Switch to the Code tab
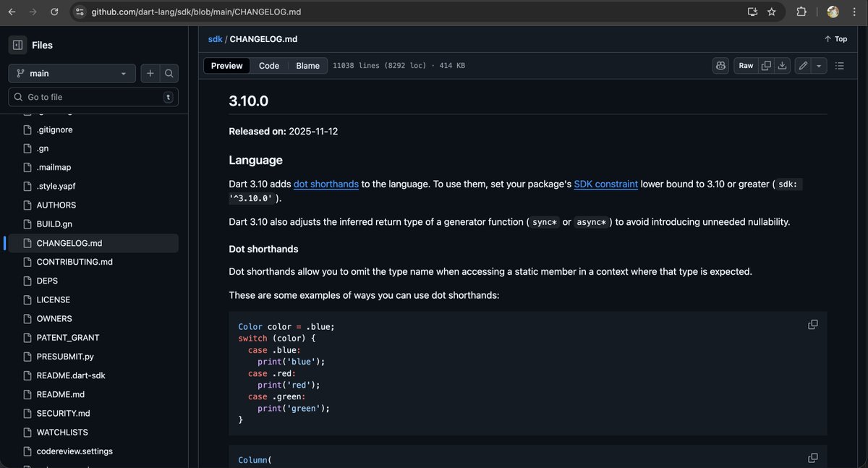 pos(268,65)
